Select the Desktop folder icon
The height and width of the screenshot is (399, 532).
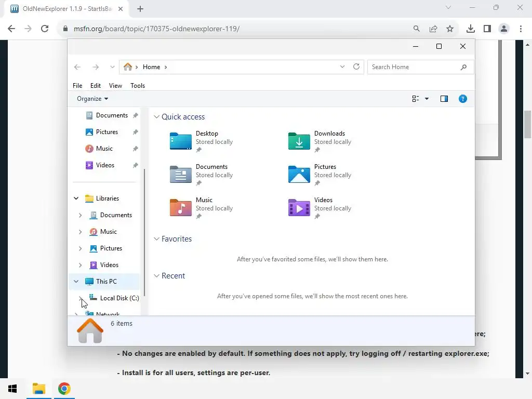[x=180, y=141]
